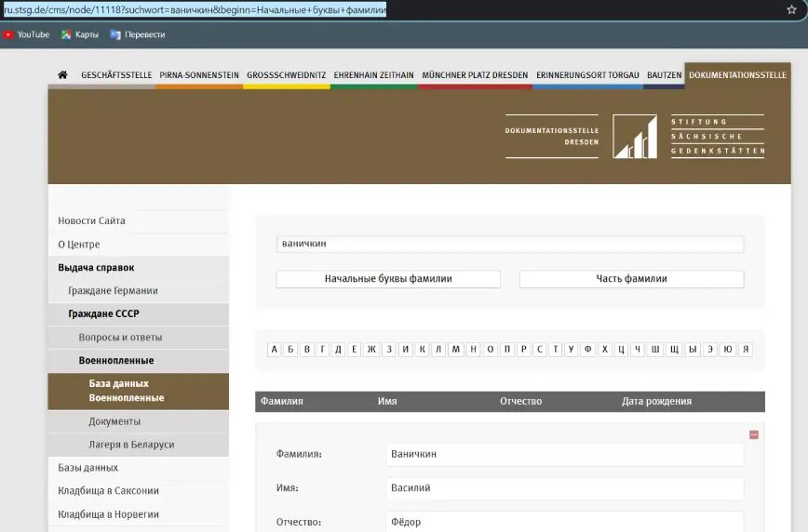Open the YouTube bookmark
This screenshot has width=808, height=532.
[27, 34]
